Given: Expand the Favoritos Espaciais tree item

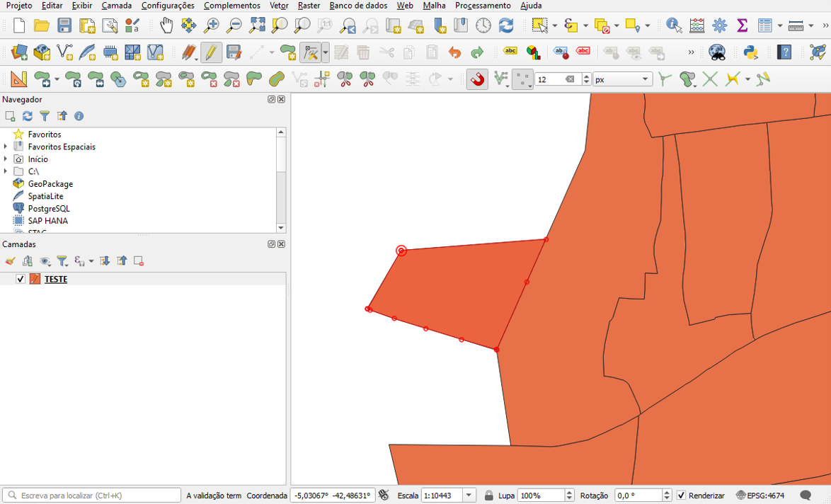Looking at the screenshot, I should (6, 147).
